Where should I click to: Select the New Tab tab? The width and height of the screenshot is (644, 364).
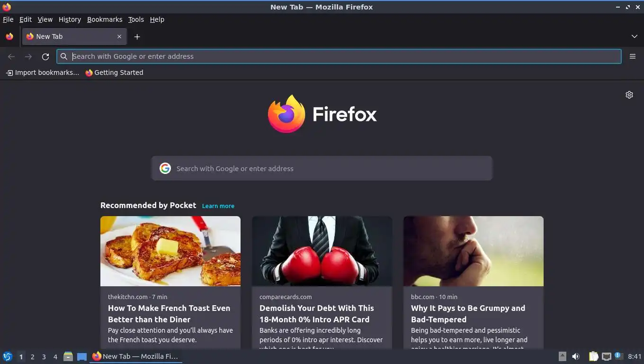[74, 36]
